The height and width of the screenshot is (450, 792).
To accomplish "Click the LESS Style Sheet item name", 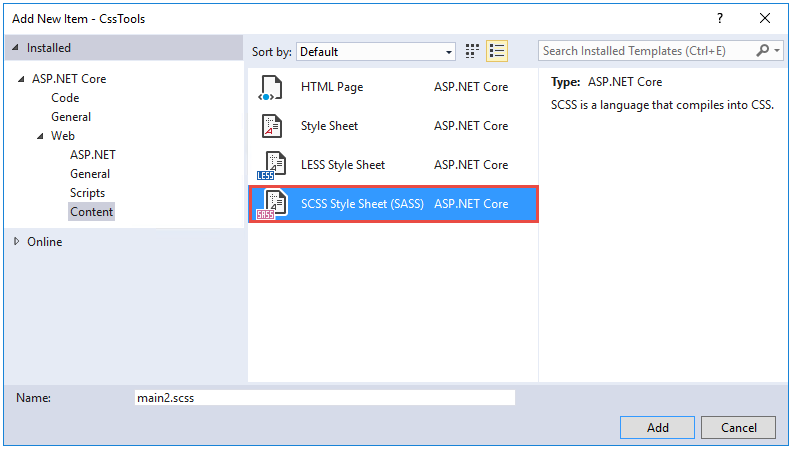I will pos(342,165).
